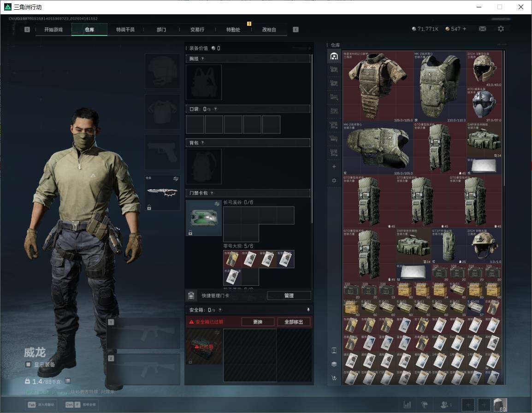Click the Q key icon left of 开始游戏
The image size is (532, 413).
[x=27, y=29]
